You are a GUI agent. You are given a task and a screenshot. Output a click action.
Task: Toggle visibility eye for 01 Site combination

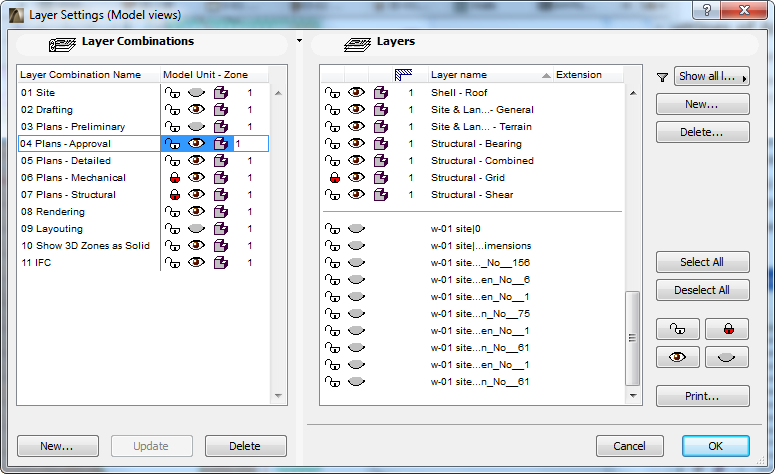tap(196, 92)
